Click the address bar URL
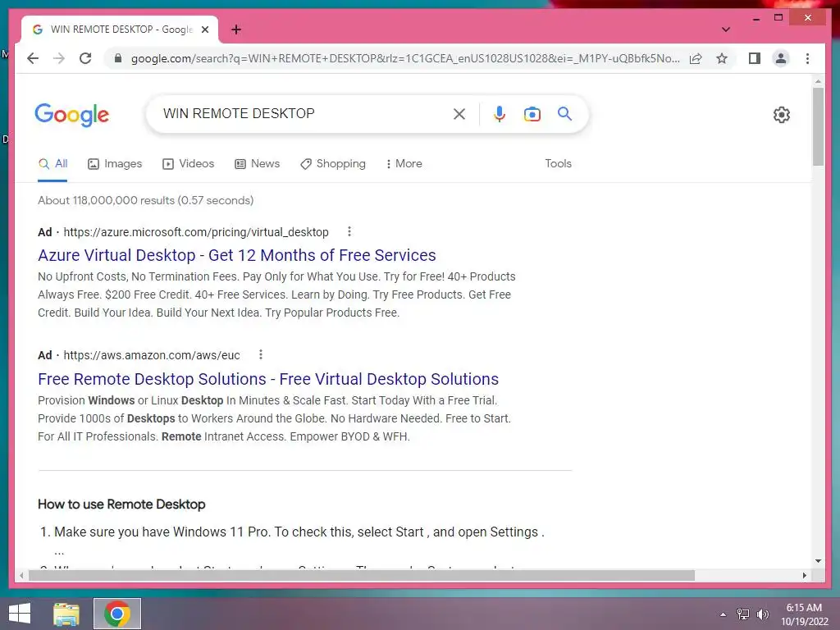Viewport: 840px width, 630px height. click(405, 58)
